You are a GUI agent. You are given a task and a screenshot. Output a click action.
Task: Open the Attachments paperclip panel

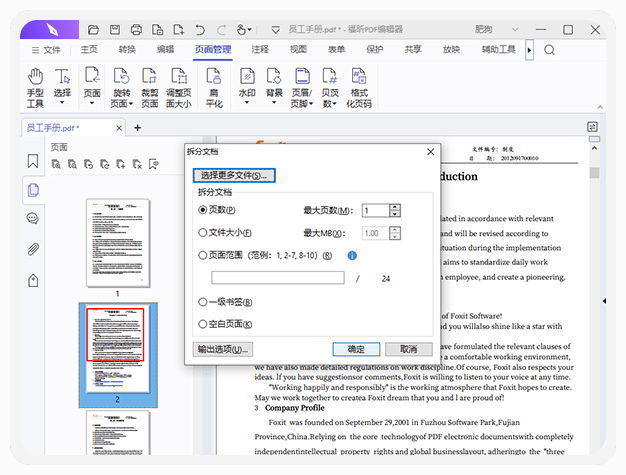pyautogui.click(x=33, y=249)
